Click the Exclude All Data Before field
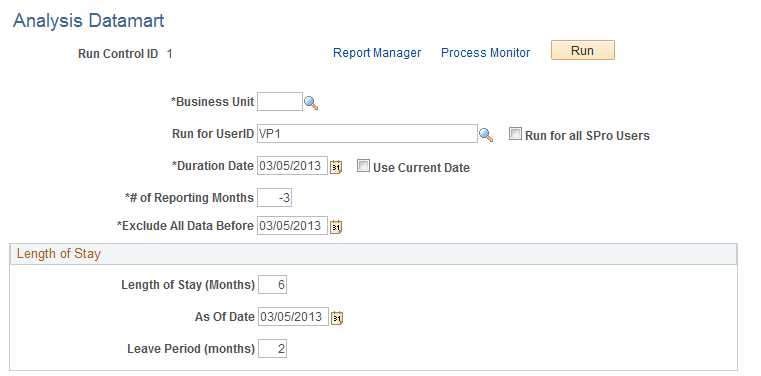761x376 pixels. pyautogui.click(x=292, y=226)
